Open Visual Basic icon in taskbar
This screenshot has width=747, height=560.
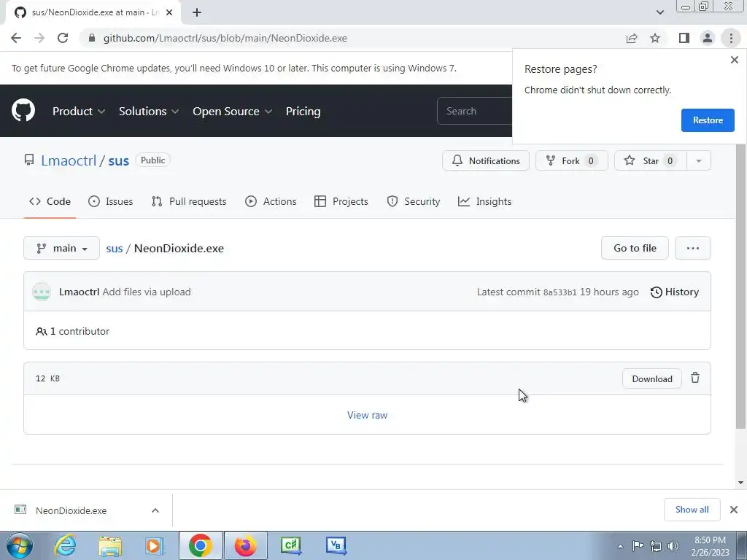336,545
